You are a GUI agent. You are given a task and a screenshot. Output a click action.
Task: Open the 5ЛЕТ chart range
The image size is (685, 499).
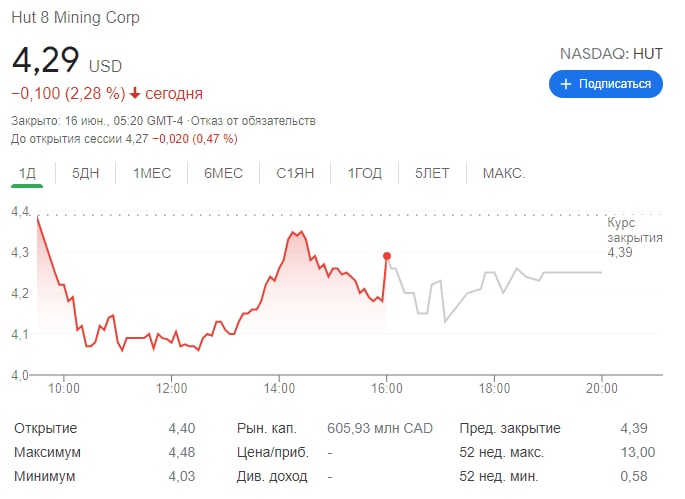click(432, 173)
